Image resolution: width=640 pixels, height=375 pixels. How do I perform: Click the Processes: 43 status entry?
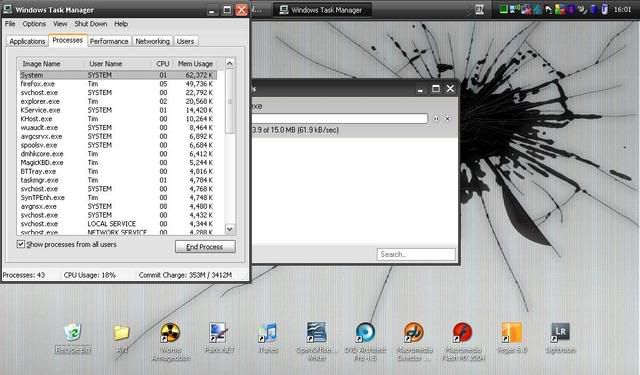[24, 275]
